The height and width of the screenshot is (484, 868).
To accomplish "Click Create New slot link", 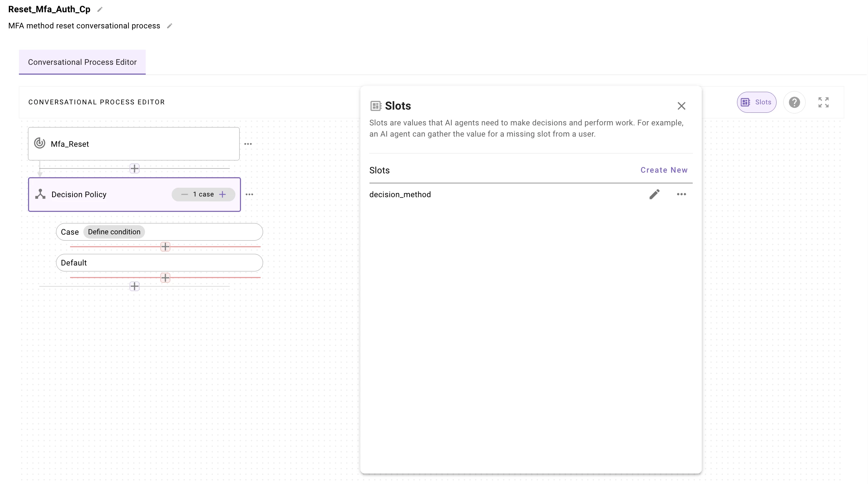I will (x=664, y=170).
